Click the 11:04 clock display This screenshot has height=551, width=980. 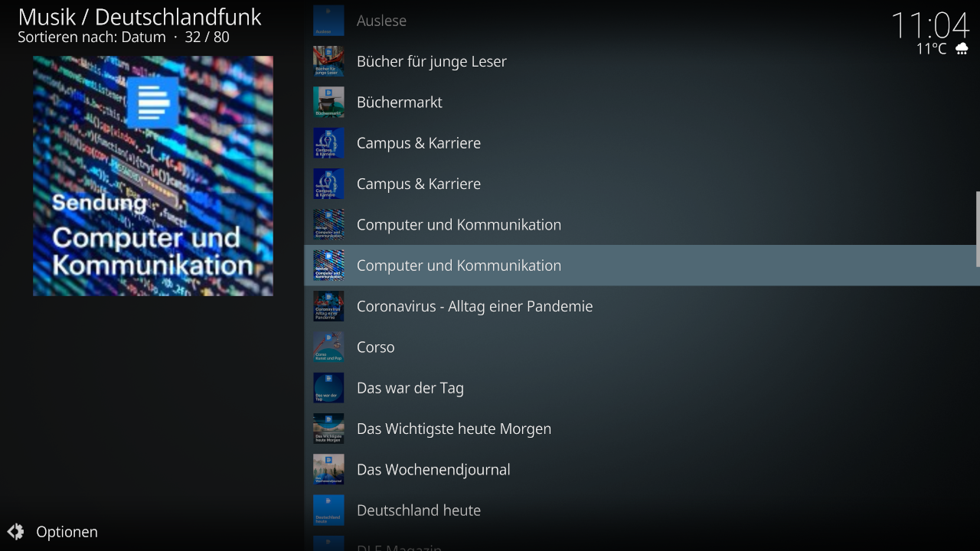tap(930, 24)
